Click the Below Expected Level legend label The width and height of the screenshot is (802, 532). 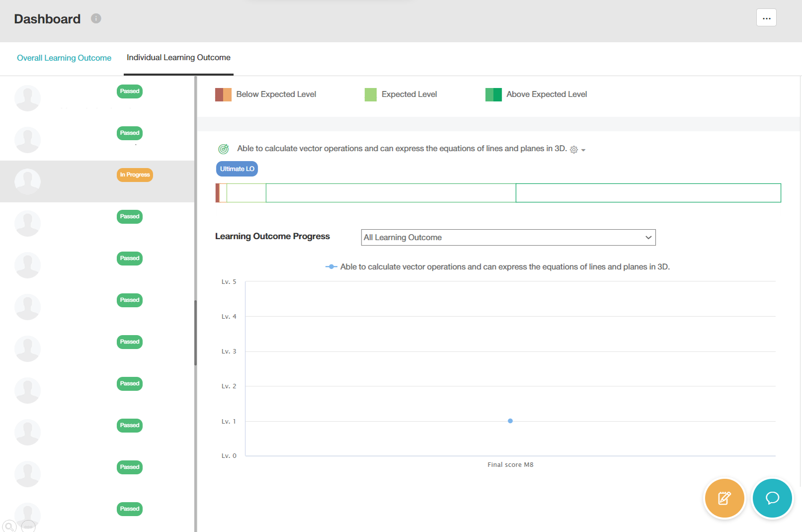(x=276, y=94)
